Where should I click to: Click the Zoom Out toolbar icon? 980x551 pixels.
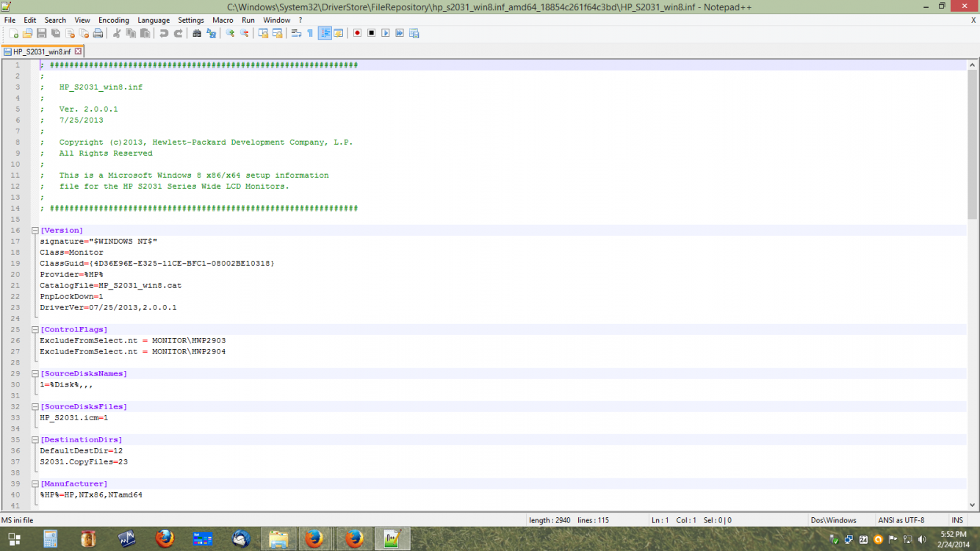click(x=245, y=34)
